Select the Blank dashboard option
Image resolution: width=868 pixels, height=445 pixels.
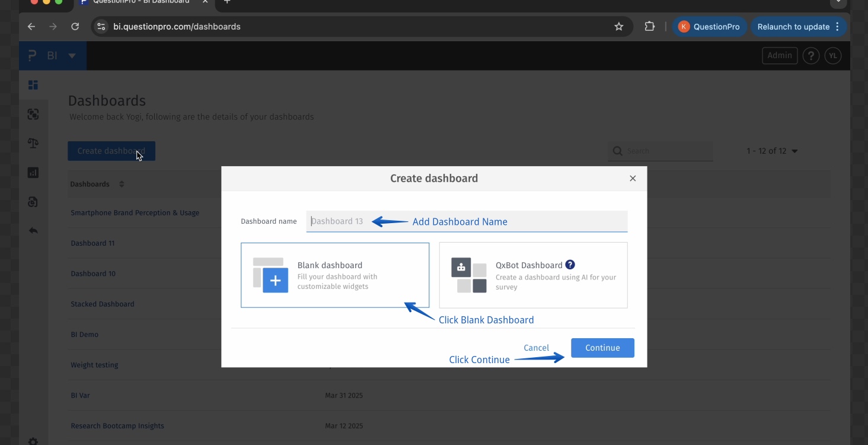(335, 275)
